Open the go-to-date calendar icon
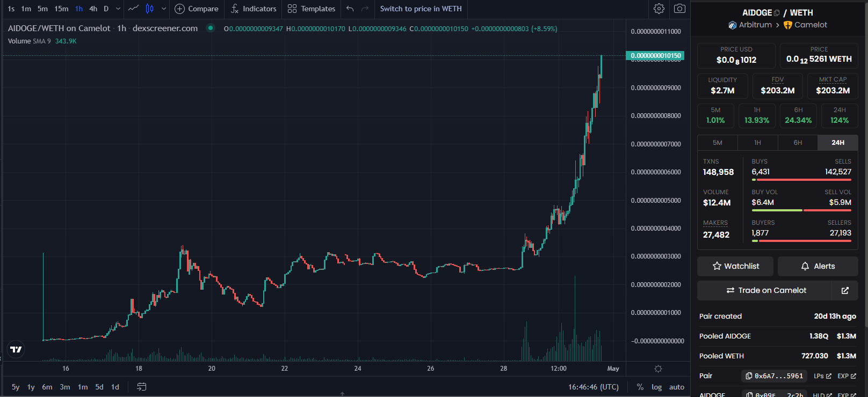 pos(142,387)
